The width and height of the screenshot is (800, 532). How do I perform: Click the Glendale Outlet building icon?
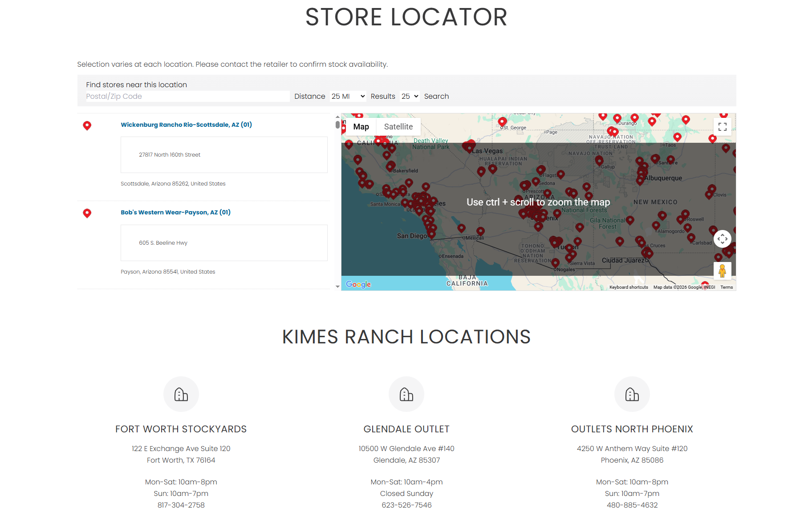[x=406, y=395]
